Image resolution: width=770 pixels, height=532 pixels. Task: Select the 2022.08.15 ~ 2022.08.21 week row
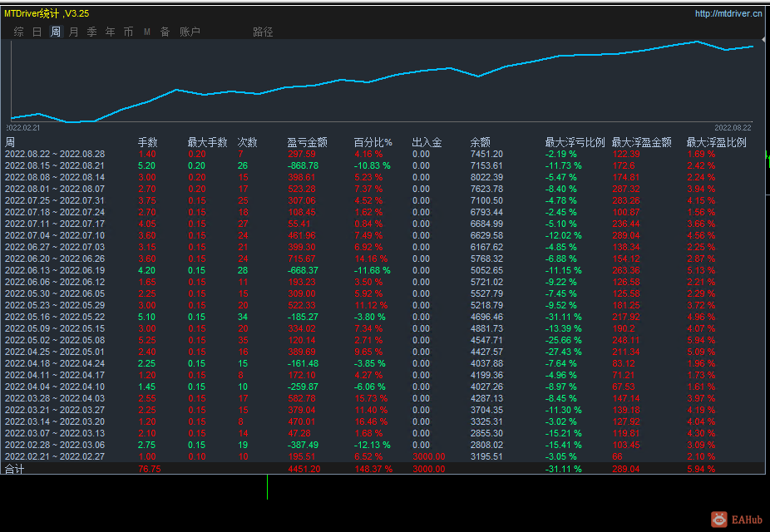tap(383, 166)
